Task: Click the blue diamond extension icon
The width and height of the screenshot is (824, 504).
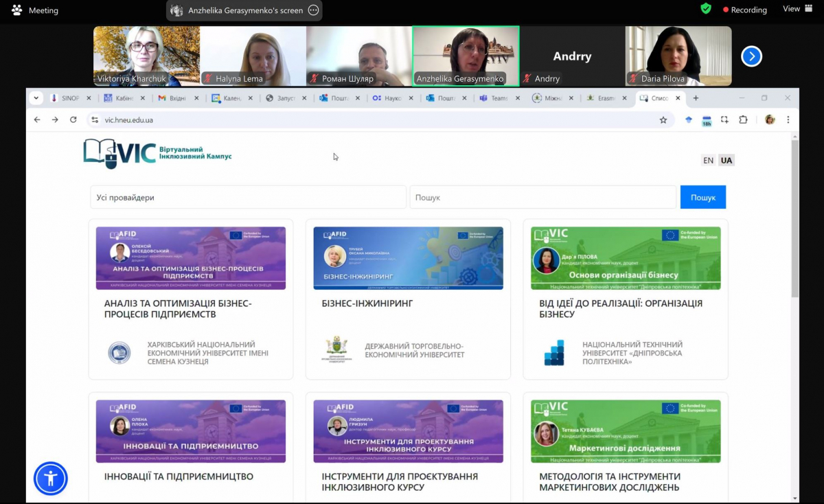Action: click(x=689, y=119)
